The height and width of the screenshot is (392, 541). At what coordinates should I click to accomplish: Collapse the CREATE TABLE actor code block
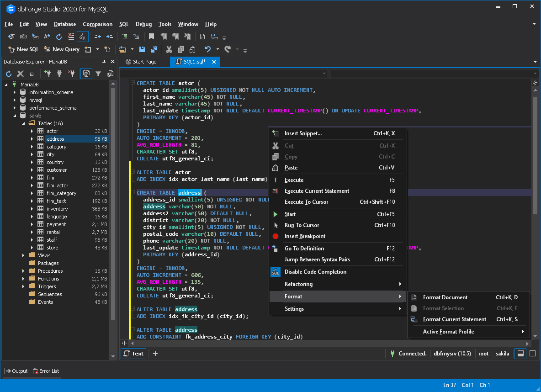pos(133,83)
